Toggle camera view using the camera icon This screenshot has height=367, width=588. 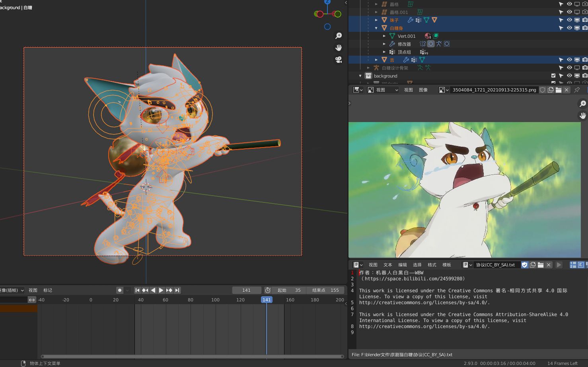(339, 60)
